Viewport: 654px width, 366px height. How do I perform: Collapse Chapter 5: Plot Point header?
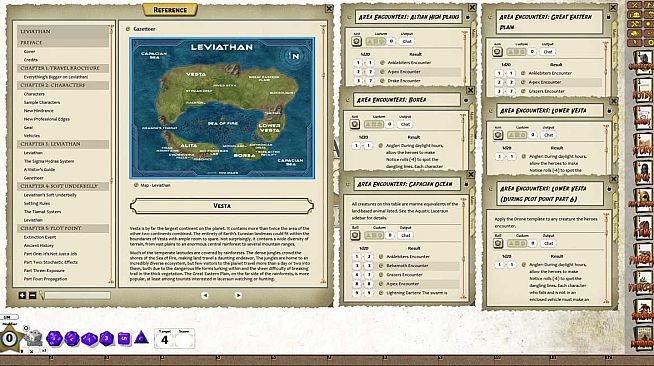(x=63, y=228)
